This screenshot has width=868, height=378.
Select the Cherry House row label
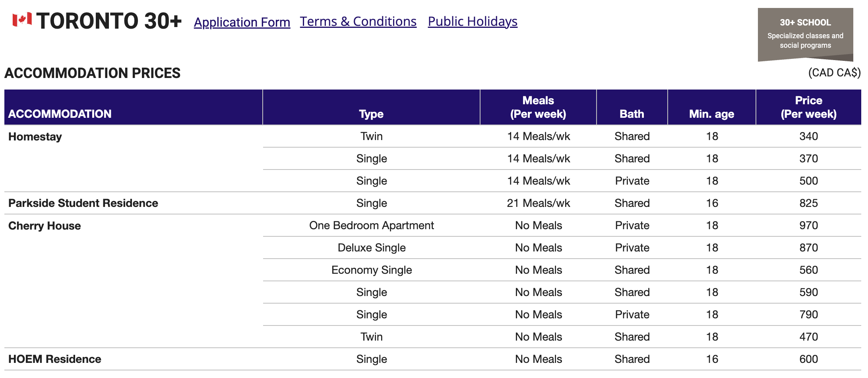pyautogui.click(x=45, y=226)
